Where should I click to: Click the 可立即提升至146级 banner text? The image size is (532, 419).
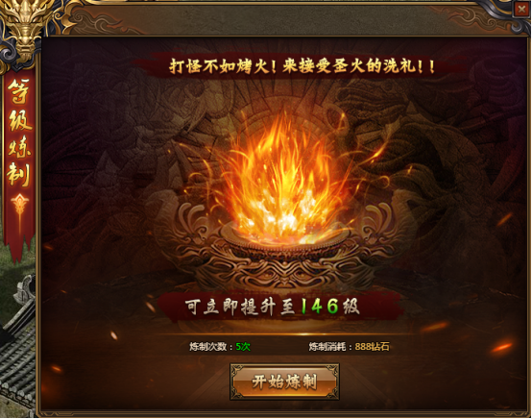pyautogui.click(x=272, y=307)
